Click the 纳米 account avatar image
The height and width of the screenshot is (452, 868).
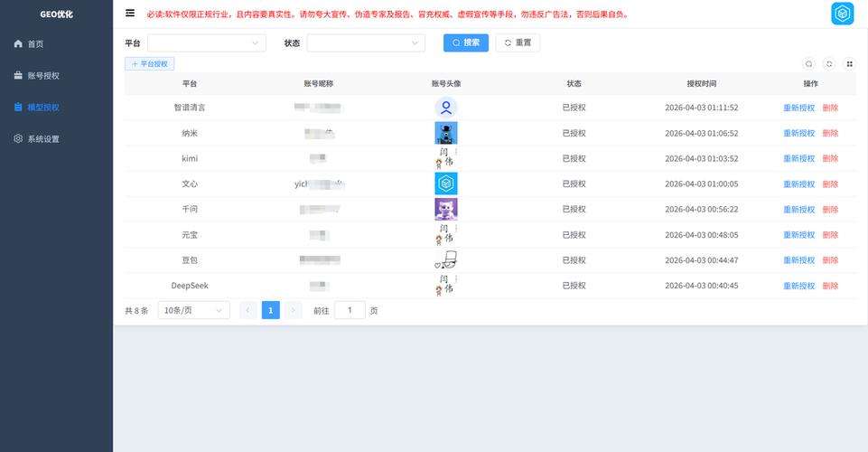446,133
